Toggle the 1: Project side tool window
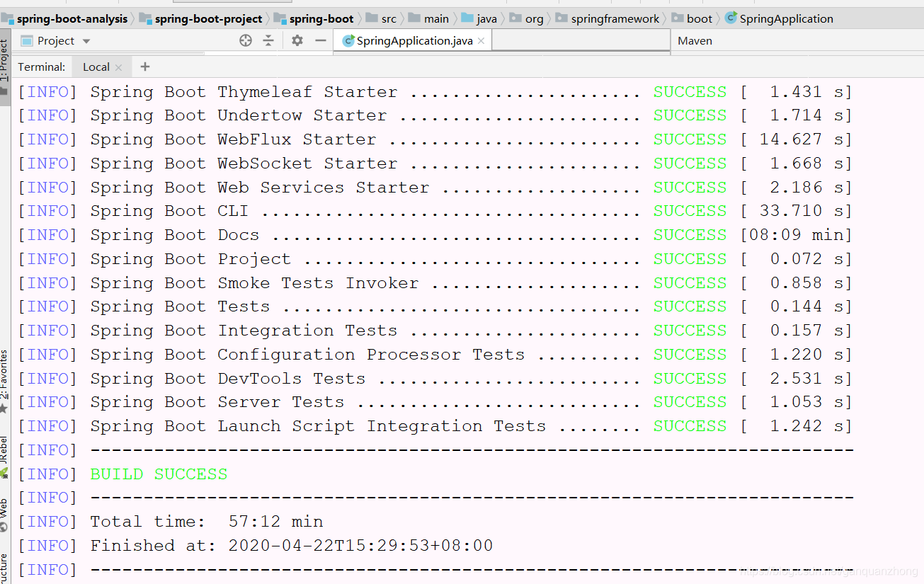The image size is (924, 584). point(5,67)
